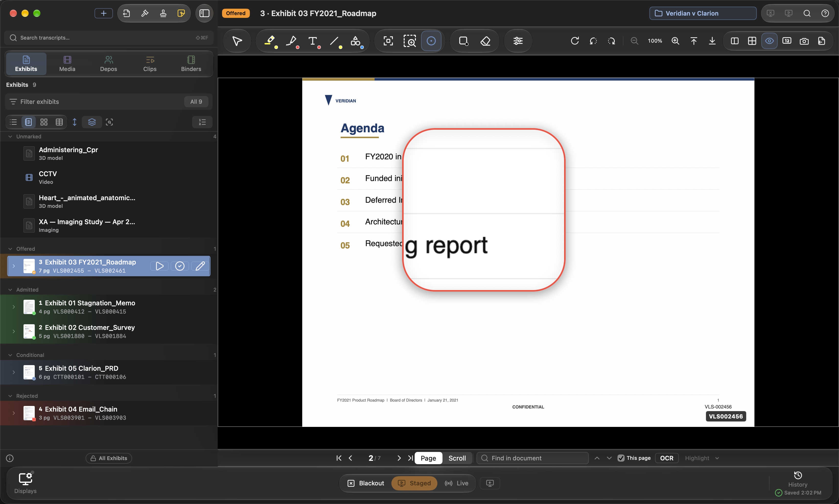Image resolution: width=839 pixels, height=504 pixels.
Task: Switch to the Media tab
Action: (67, 64)
